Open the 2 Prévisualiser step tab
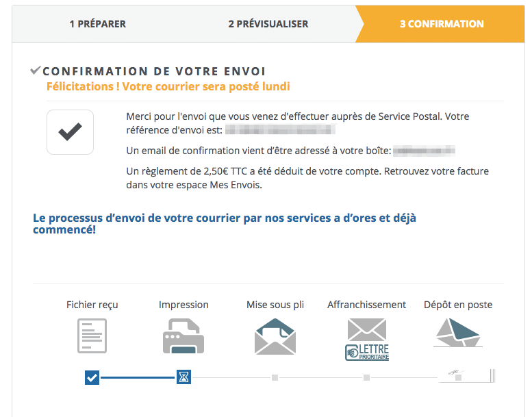The height and width of the screenshot is (417, 532). [268, 24]
